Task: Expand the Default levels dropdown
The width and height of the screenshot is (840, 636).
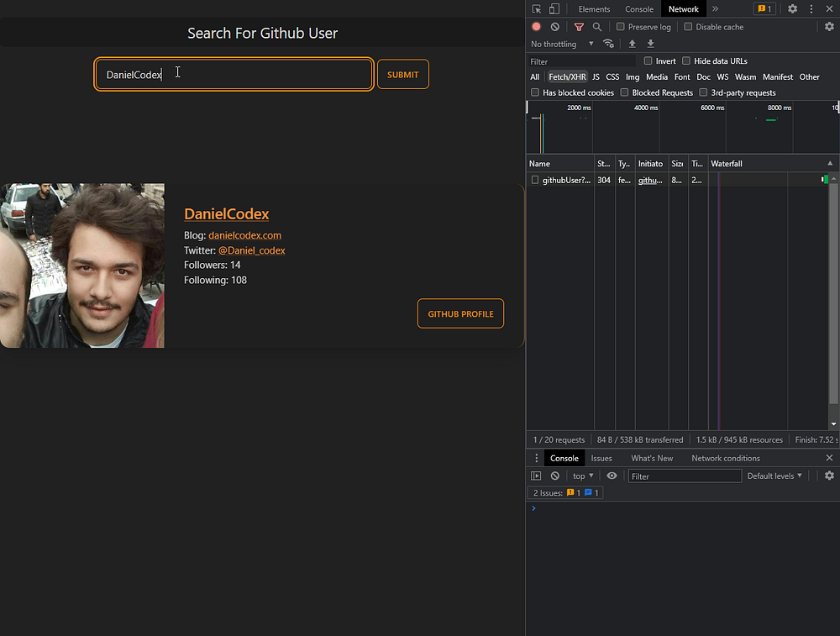Action: click(774, 476)
